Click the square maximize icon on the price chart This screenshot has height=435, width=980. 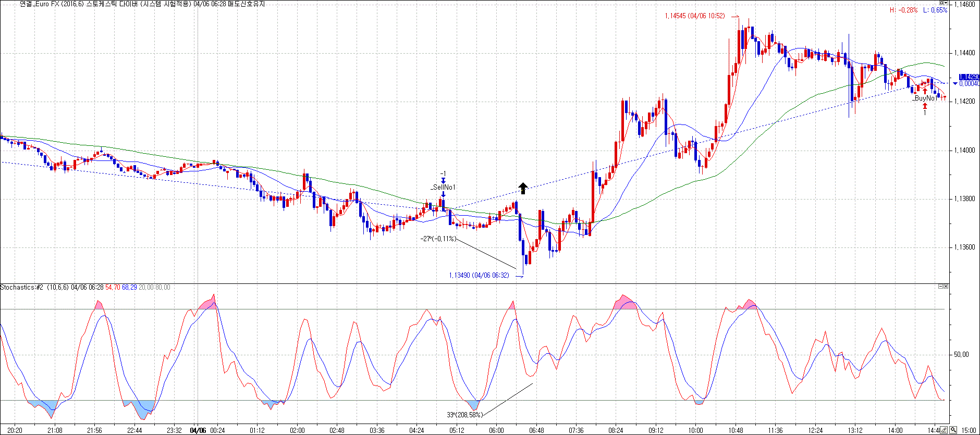coord(941,3)
